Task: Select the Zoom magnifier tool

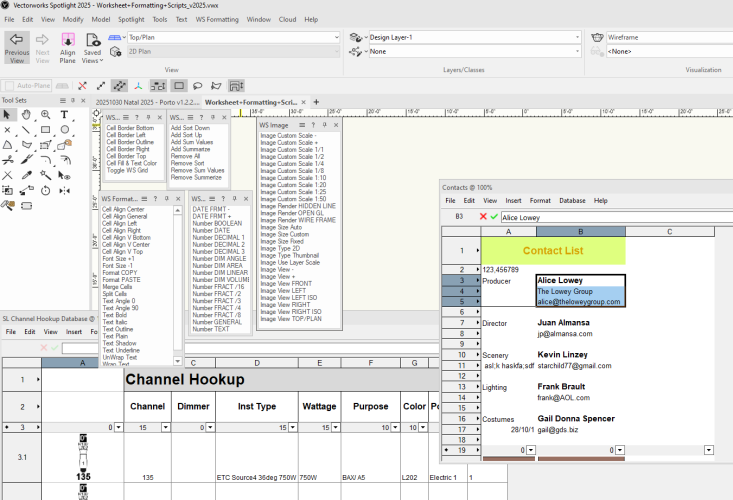Action: pyautogui.click(x=45, y=115)
